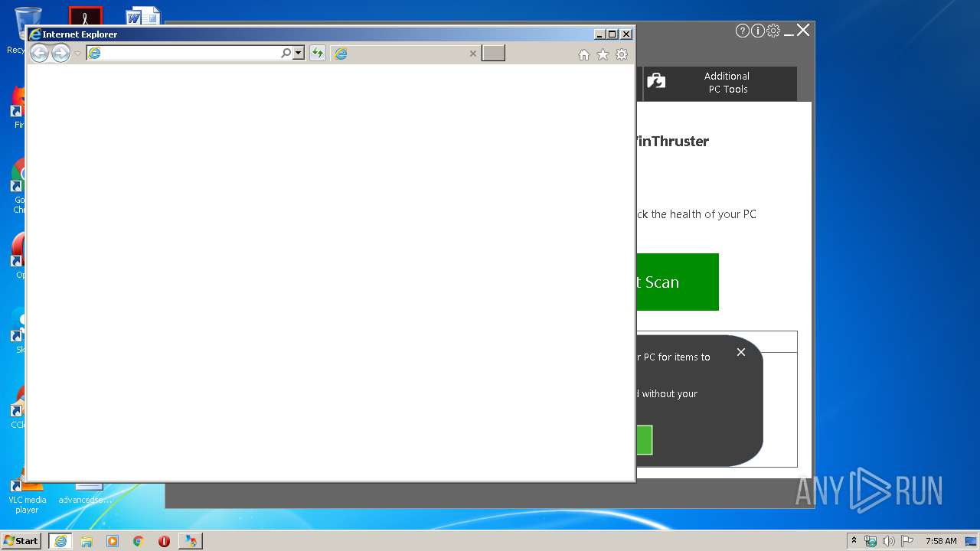
Task: Select the Word document on the desktop
Action: click(x=143, y=15)
